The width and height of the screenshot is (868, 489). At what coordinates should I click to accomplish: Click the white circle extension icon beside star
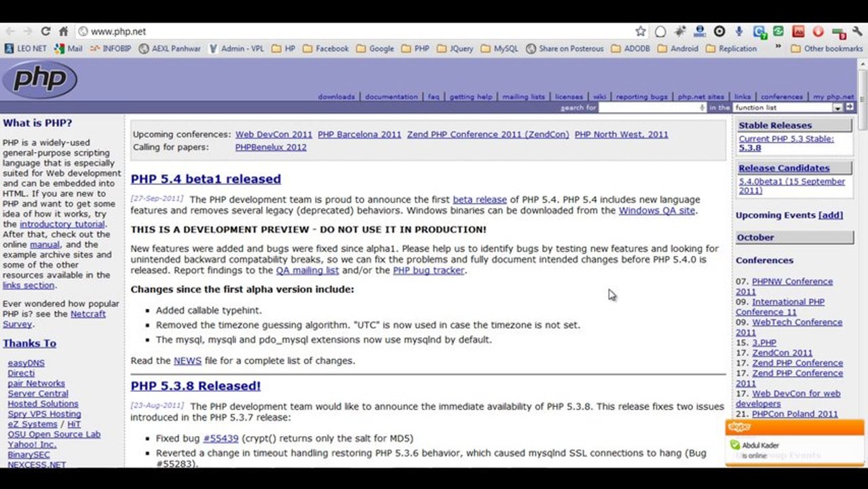660,32
